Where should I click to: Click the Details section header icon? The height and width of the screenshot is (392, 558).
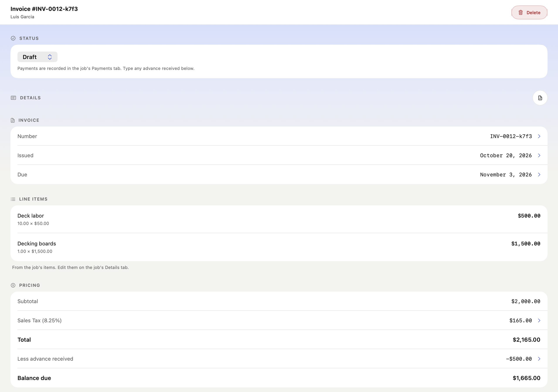click(13, 98)
